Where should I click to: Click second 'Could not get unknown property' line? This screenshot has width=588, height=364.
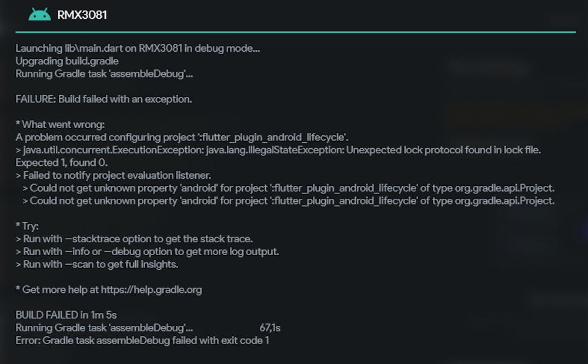click(x=289, y=201)
